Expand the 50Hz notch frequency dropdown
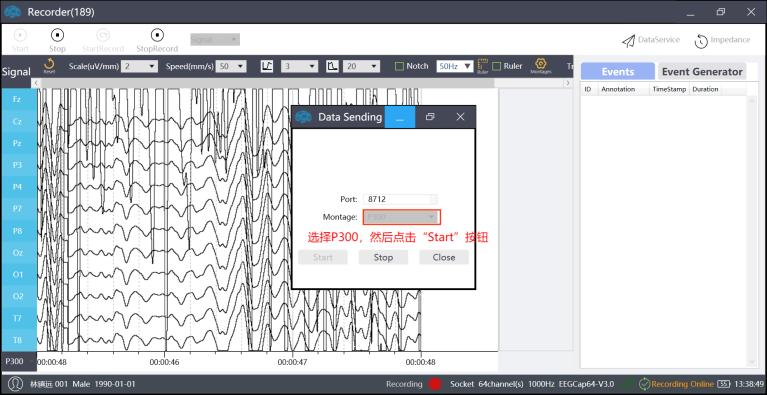The image size is (767, 395). [x=455, y=66]
